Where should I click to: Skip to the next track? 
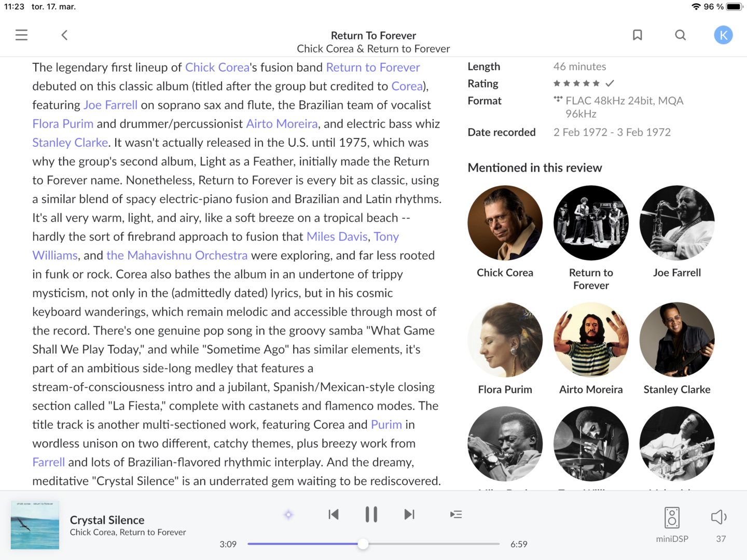pos(409,514)
